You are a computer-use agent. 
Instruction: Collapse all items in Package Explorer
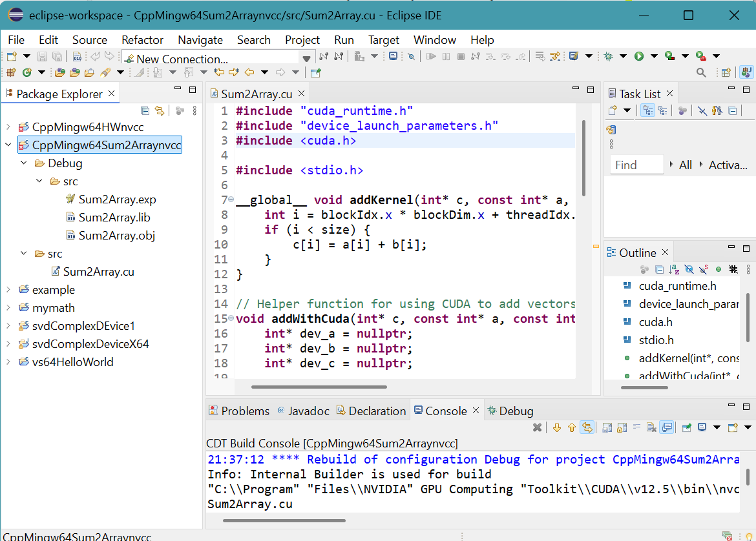tap(145, 111)
